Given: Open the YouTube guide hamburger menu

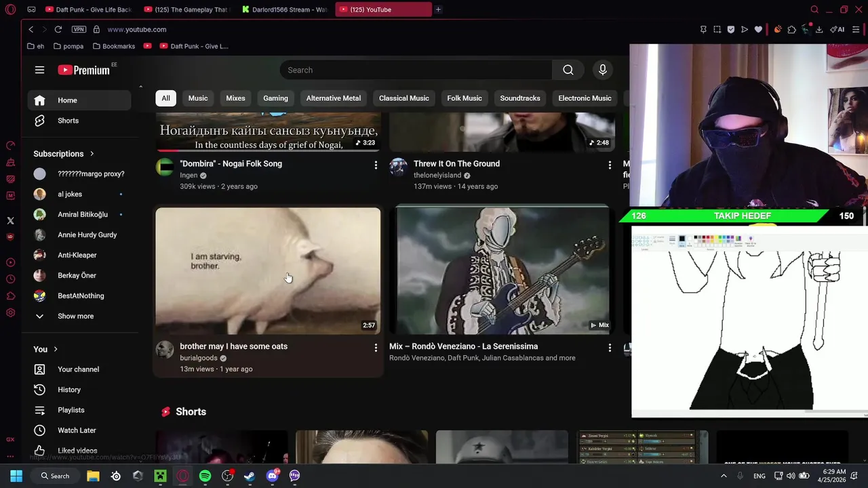Looking at the screenshot, I should click(39, 70).
